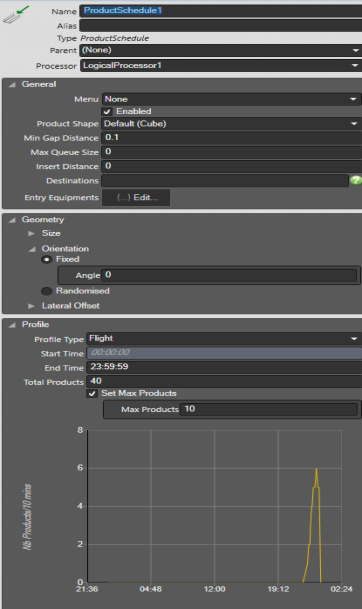This screenshot has height=609, width=362.
Task: Click the Entry Equipments Edit button
Action: point(136,197)
